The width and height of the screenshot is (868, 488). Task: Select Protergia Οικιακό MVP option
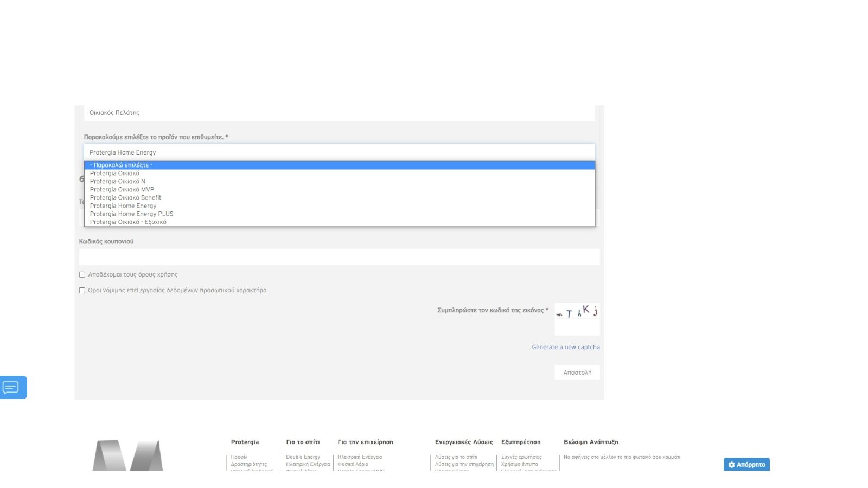click(x=340, y=190)
